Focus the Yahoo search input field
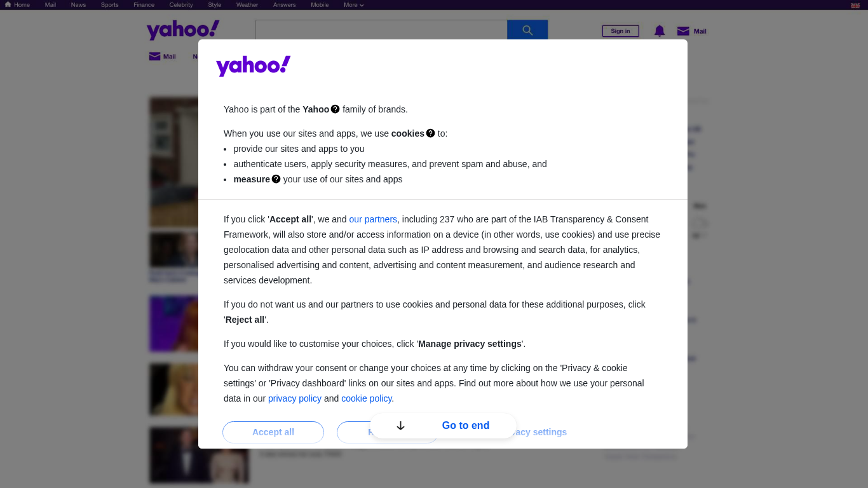 click(381, 30)
